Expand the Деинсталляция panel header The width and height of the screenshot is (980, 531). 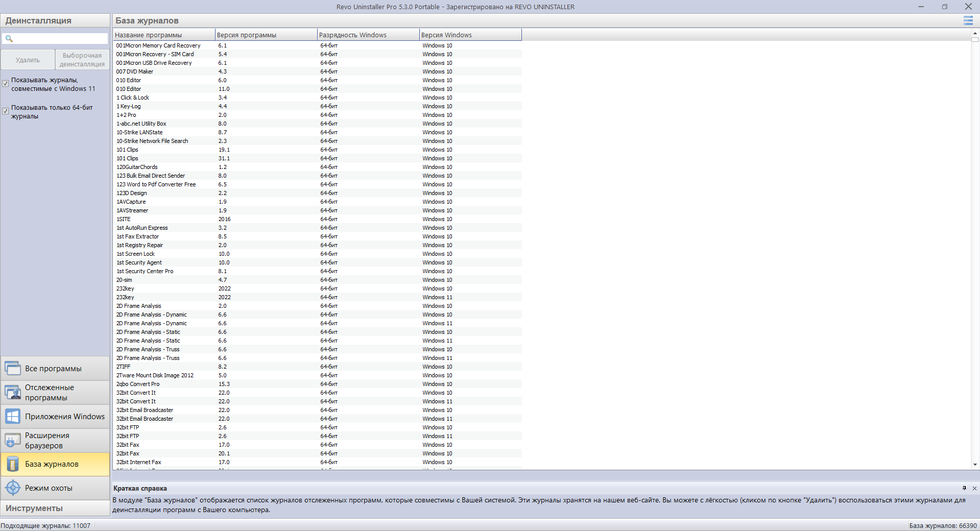pyautogui.click(x=55, y=20)
